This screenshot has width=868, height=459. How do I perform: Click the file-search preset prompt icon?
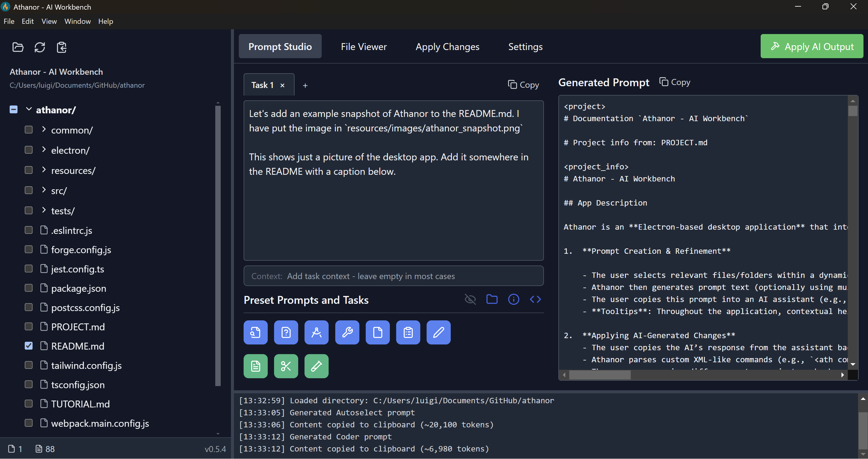255,332
